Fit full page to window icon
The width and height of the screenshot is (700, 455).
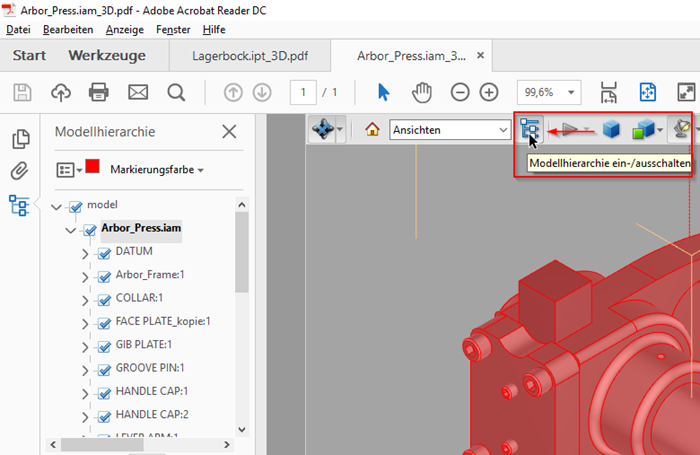click(648, 92)
